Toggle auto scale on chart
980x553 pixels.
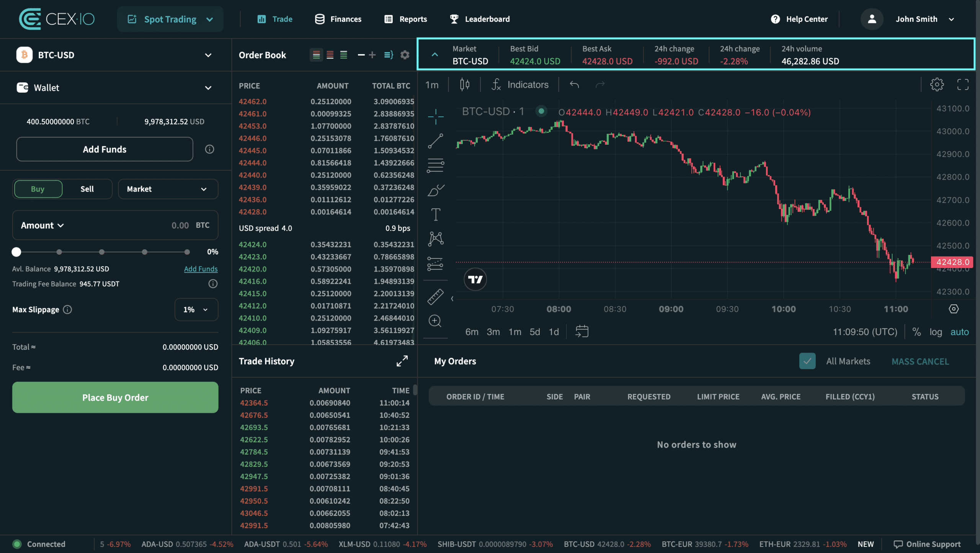click(x=959, y=332)
